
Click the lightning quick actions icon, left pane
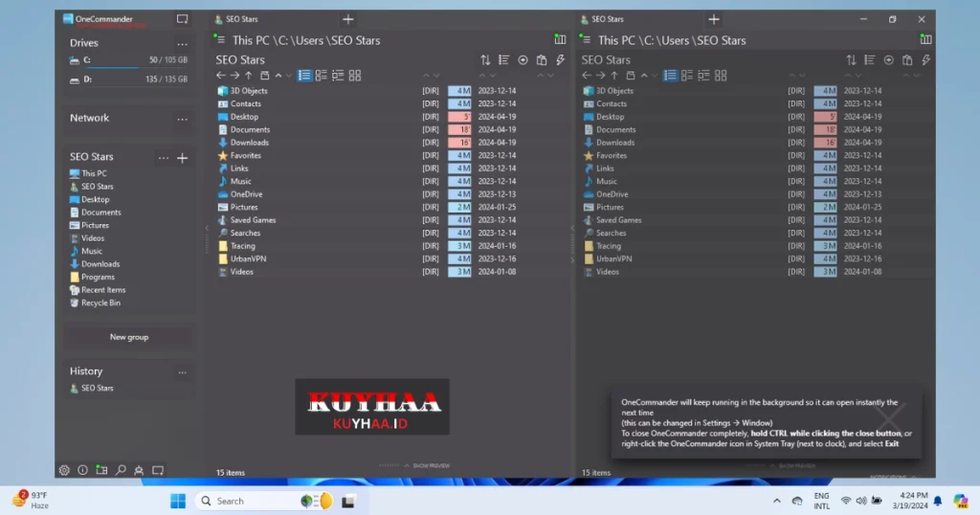560,60
